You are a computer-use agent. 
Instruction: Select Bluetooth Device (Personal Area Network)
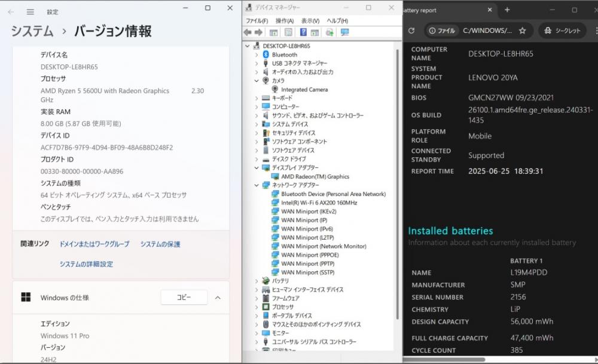point(333,194)
